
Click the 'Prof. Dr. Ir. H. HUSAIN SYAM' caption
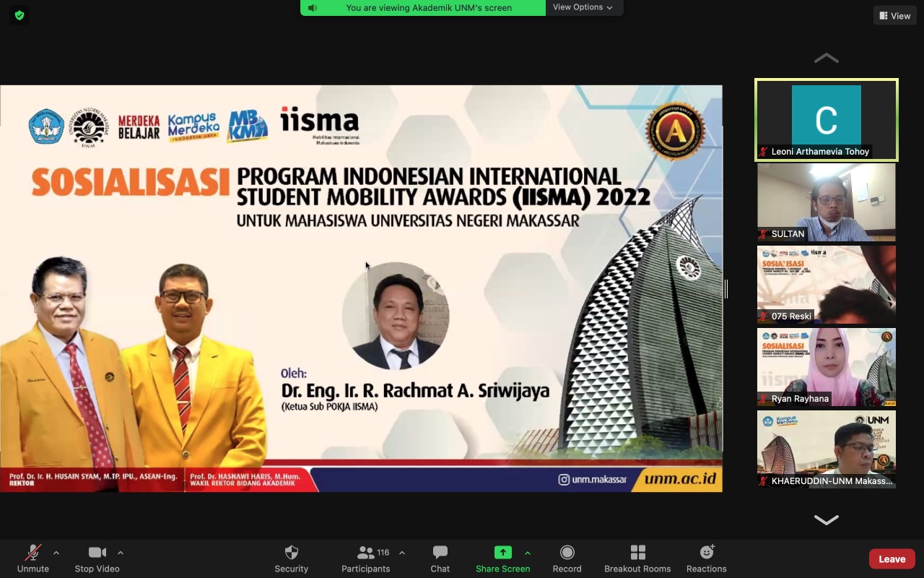(x=93, y=476)
